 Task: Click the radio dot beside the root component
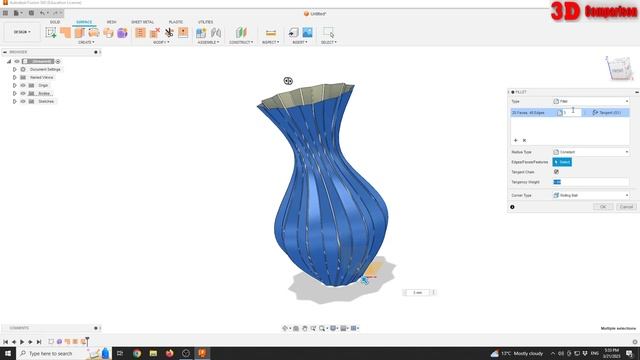tap(58, 61)
